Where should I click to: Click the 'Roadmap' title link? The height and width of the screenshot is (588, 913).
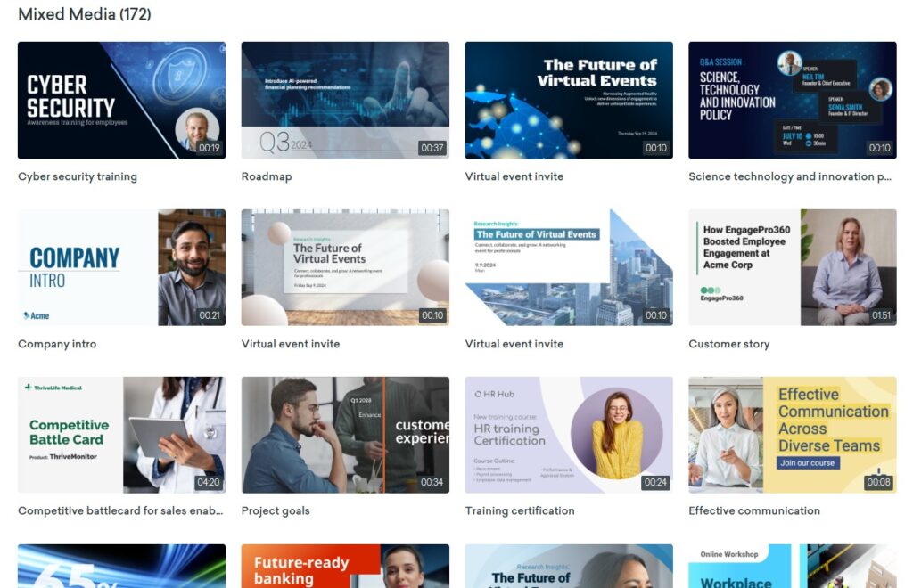pos(267,176)
